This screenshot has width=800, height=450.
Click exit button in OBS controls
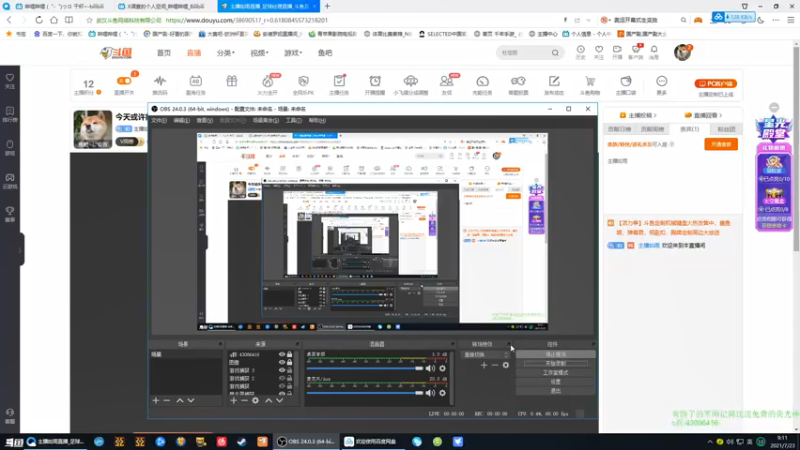[x=556, y=391]
